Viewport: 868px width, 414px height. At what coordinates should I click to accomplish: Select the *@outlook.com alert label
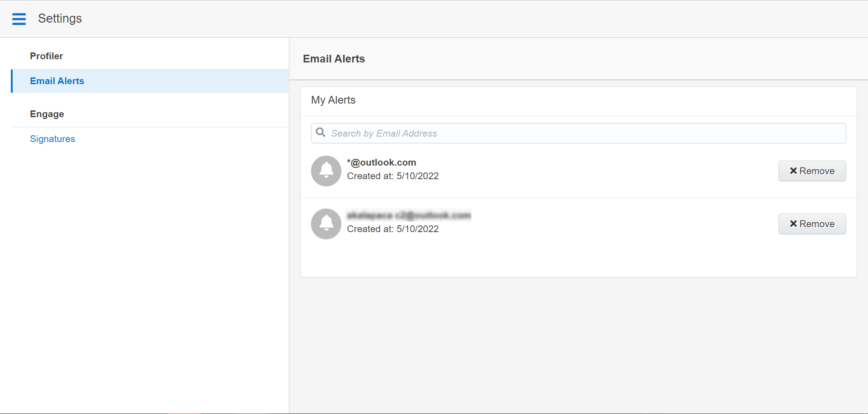(382, 162)
